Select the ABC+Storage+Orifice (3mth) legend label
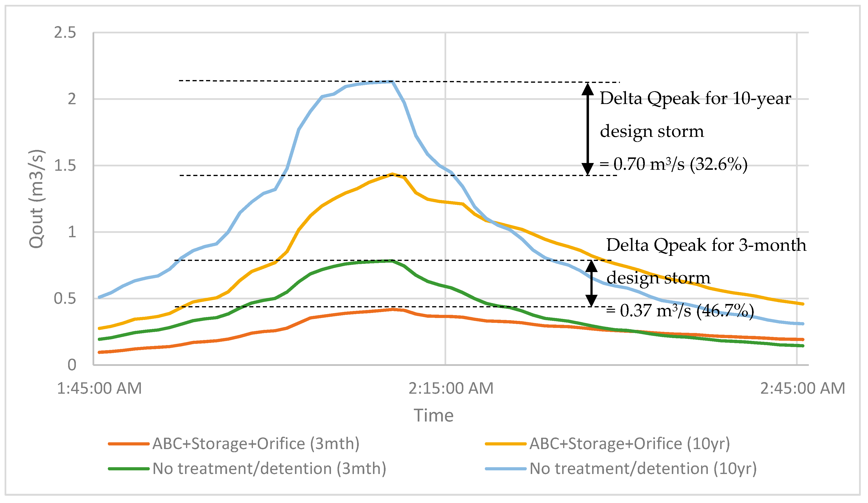Viewport: 868px width, 503px height. coord(256,444)
